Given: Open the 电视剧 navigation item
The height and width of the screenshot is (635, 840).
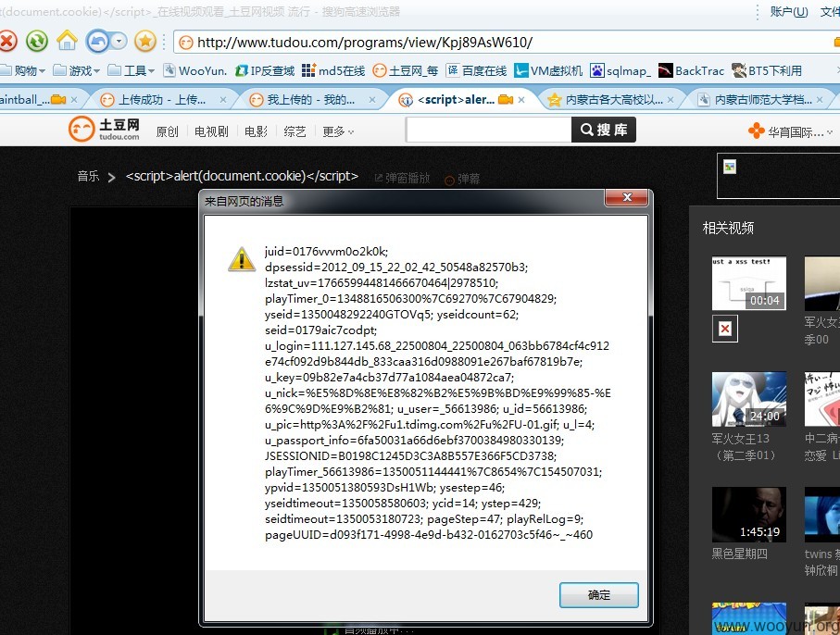Looking at the screenshot, I should pos(211,131).
